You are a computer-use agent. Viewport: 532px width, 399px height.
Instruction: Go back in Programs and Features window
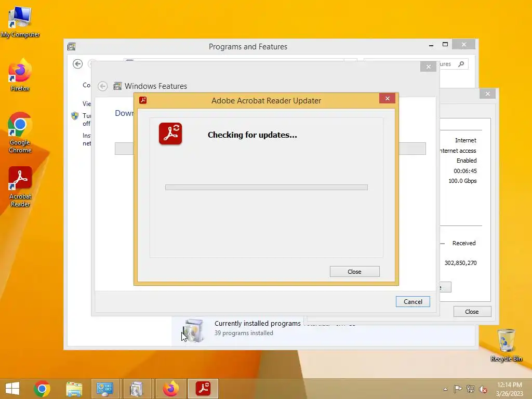pos(78,64)
